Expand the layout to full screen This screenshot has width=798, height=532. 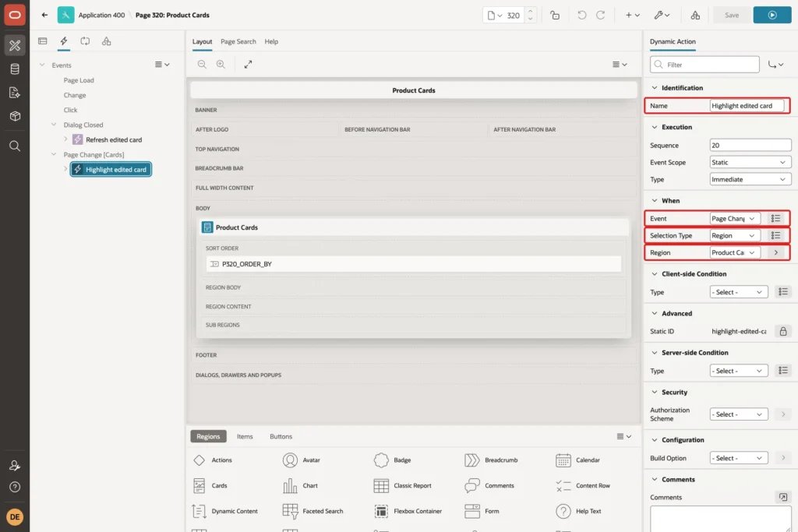click(x=248, y=64)
